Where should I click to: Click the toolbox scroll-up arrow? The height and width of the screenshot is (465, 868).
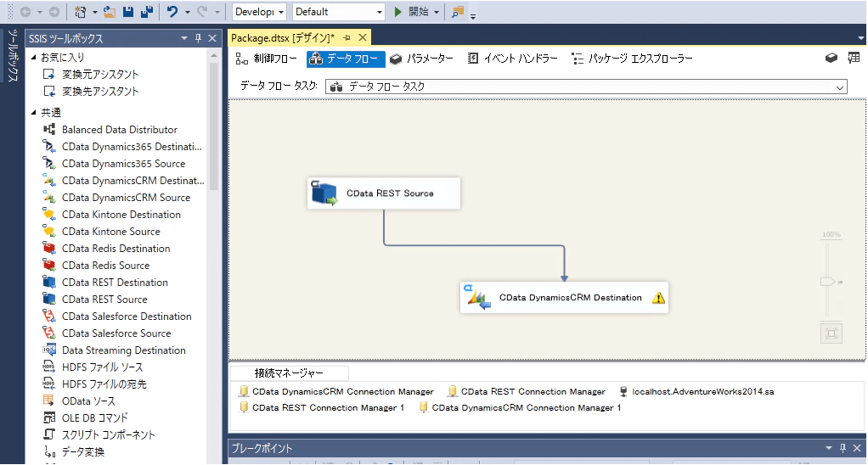[x=214, y=56]
